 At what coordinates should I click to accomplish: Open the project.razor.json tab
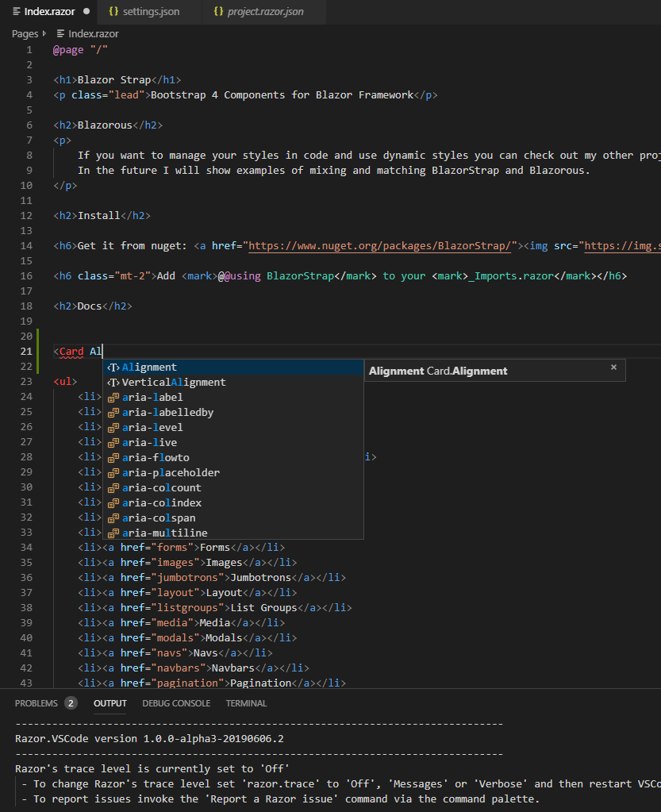pos(264,11)
